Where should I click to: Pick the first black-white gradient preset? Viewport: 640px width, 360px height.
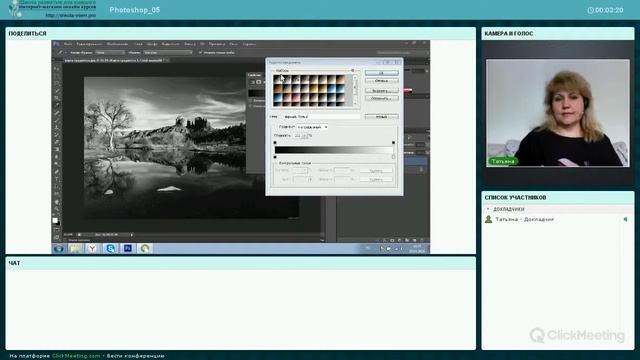tap(278, 79)
